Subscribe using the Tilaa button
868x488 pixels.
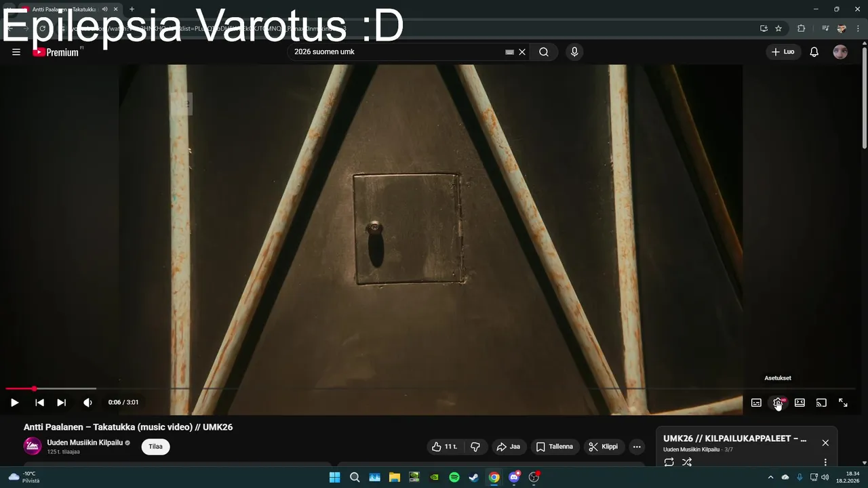155,447
